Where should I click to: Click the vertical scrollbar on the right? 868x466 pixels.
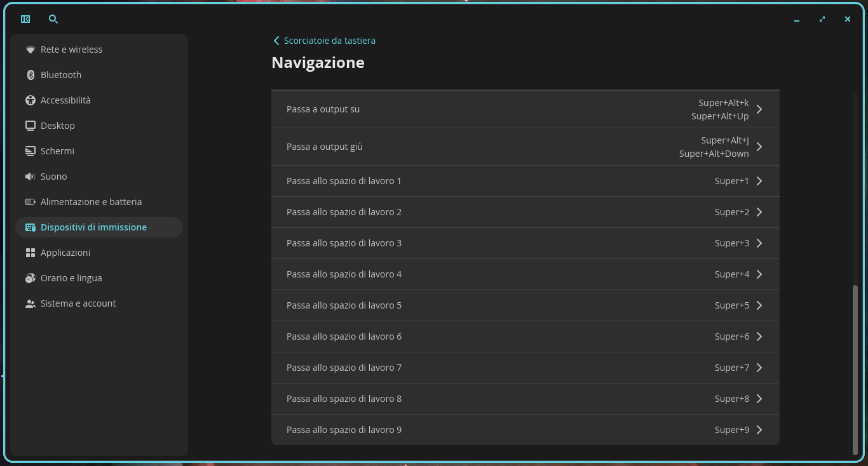[855, 370]
